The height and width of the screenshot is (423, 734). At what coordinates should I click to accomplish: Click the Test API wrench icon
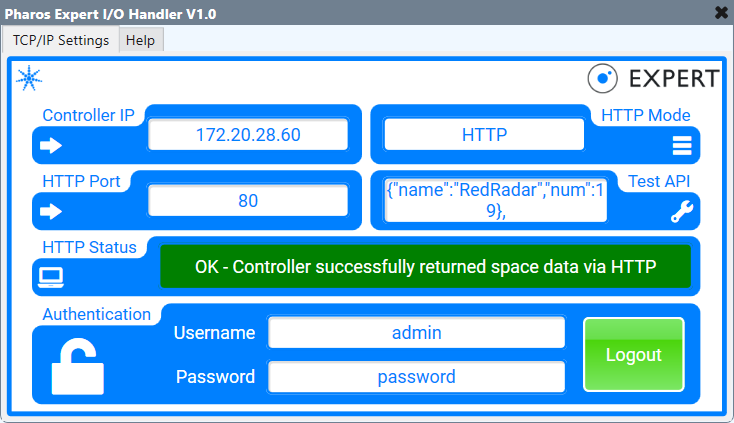[682, 212]
